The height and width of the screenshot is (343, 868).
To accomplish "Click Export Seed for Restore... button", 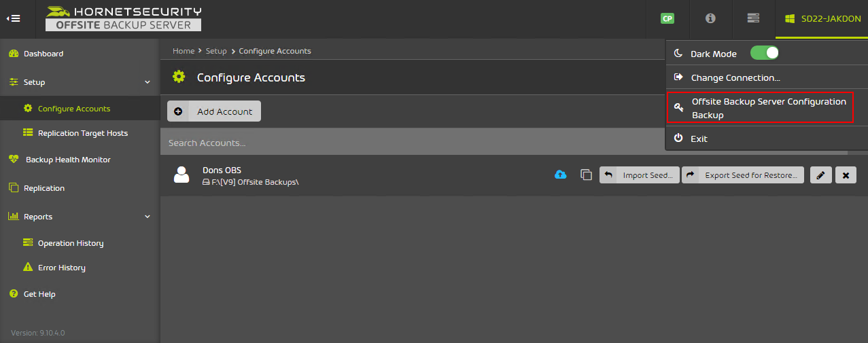I will point(743,175).
